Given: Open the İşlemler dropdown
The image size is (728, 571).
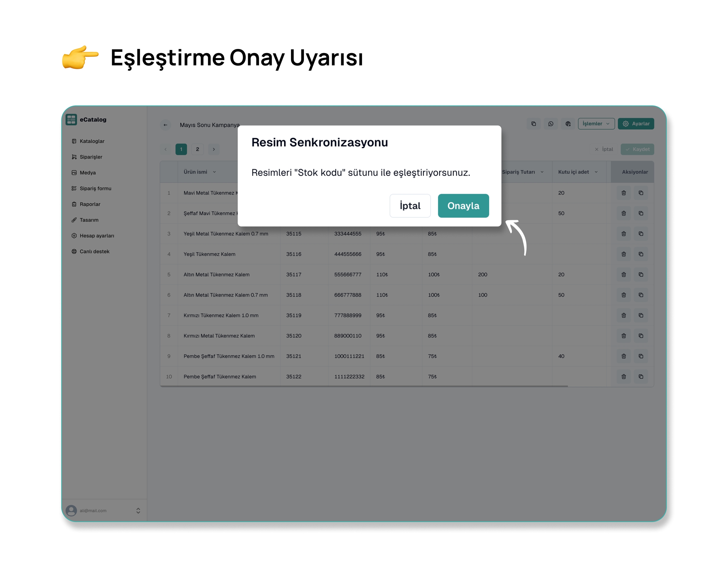Looking at the screenshot, I should (x=596, y=124).
